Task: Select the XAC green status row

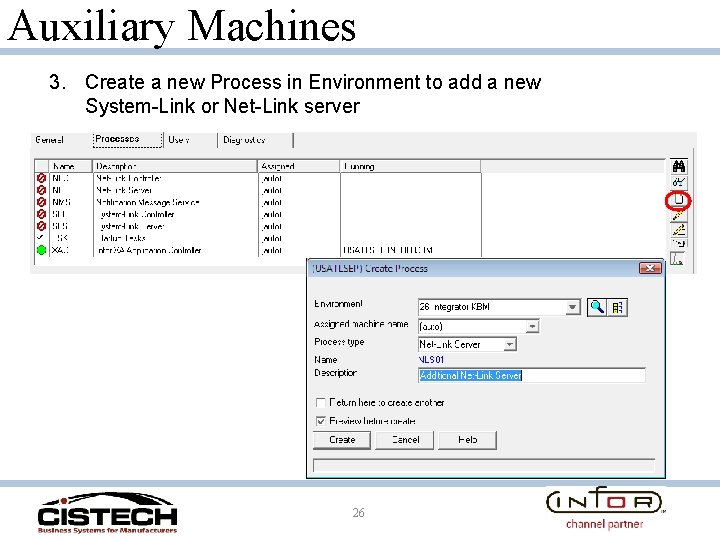Action: [x=258, y=250]
